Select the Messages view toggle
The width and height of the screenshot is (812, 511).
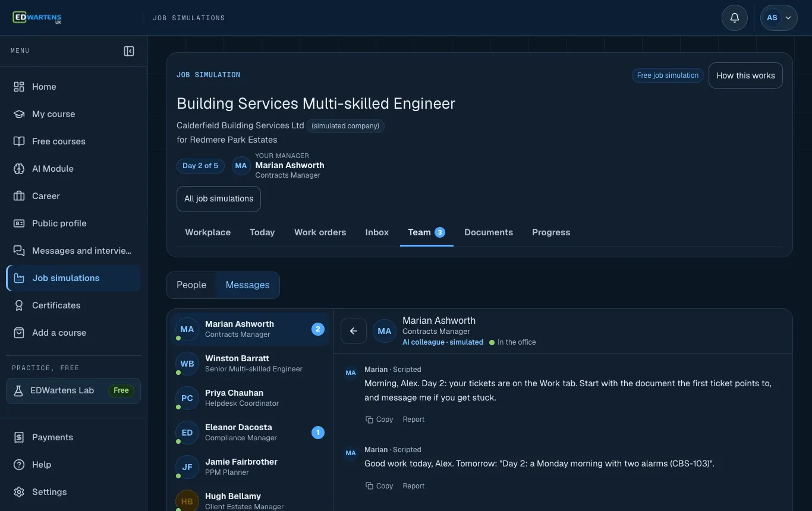(247, 285)
